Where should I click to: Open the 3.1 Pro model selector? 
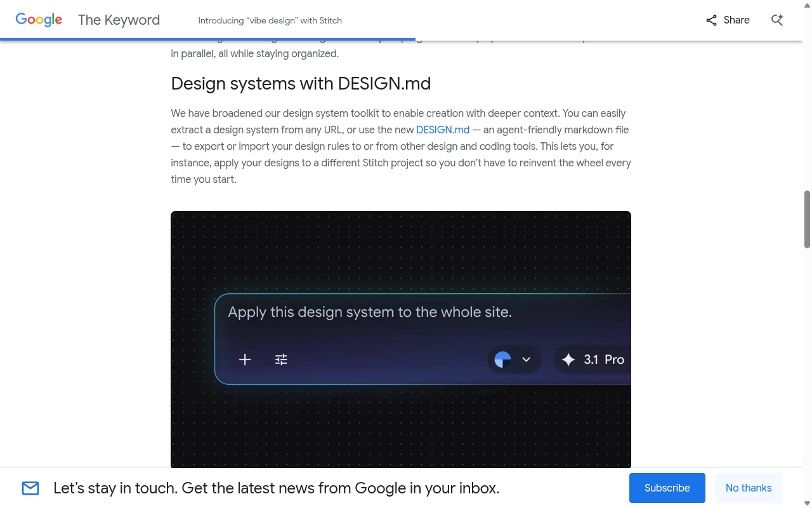[593, 359]
